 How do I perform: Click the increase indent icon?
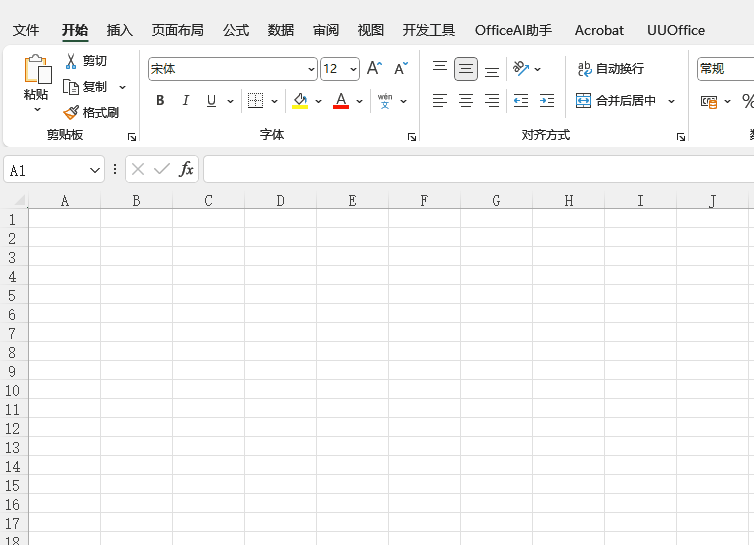tap(547, 101)
